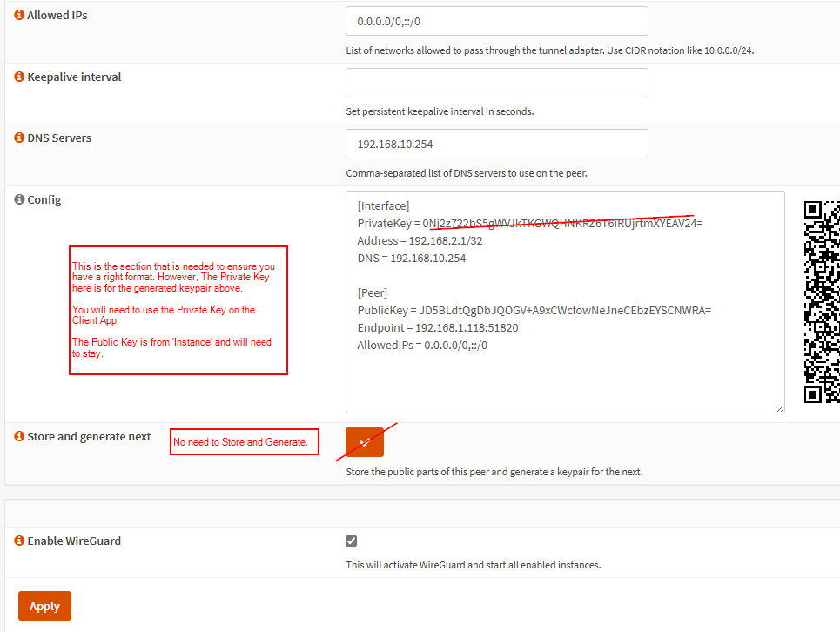840x632 pixels.
Task: Click the PublicKey line in the Config box
Action: point(534,310)
